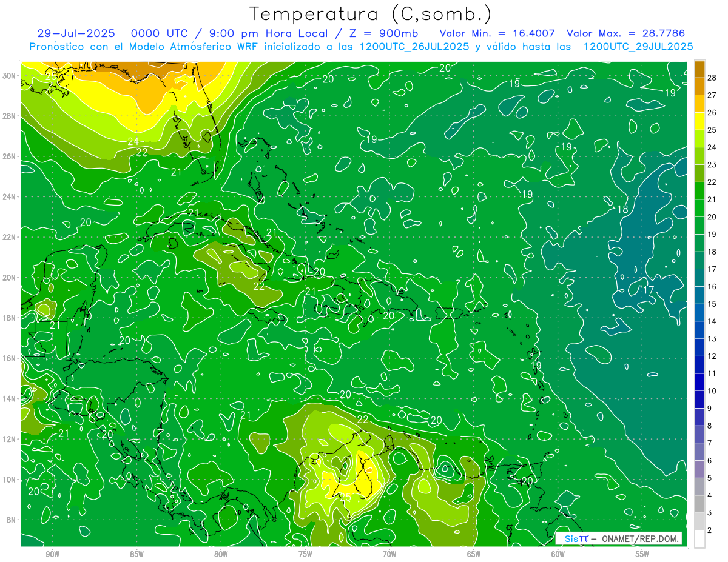Click the contour label 17 on the map
728x562 pixels.
tap(649, 290)
